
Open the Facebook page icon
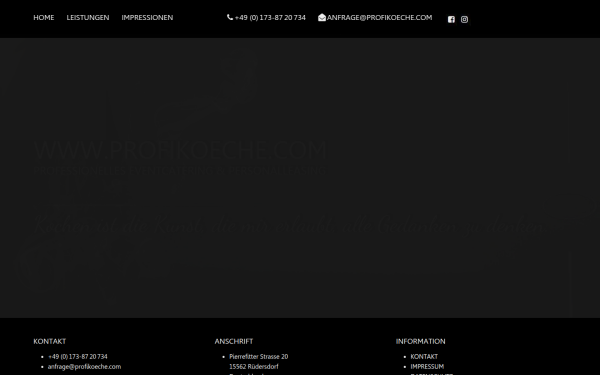[x=451, y=20]
